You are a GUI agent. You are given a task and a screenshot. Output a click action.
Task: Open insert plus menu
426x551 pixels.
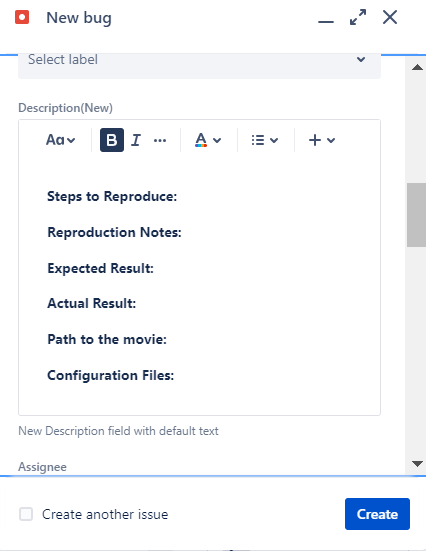click(x=322, y=140)
